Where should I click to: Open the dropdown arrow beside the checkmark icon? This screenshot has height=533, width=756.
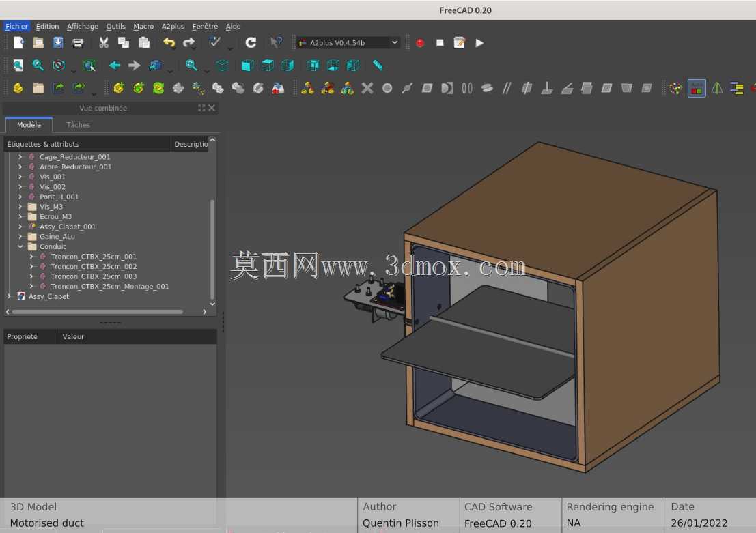[230, 48]
